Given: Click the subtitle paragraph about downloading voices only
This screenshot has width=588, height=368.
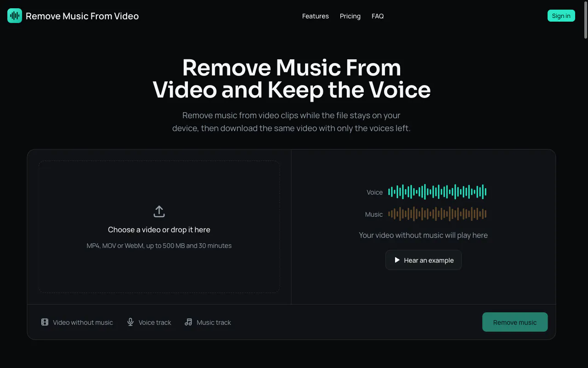Looking at the screenshot, I should point(291,122).
